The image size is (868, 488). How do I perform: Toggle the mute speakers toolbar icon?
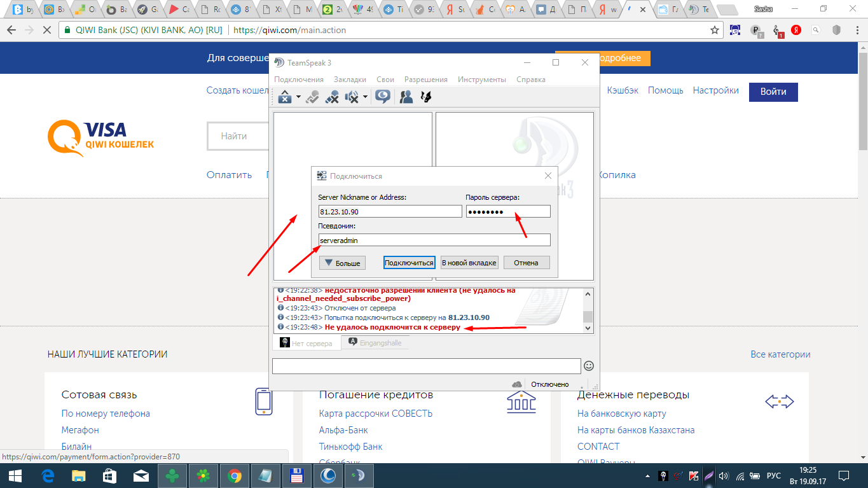pos(352,97)
